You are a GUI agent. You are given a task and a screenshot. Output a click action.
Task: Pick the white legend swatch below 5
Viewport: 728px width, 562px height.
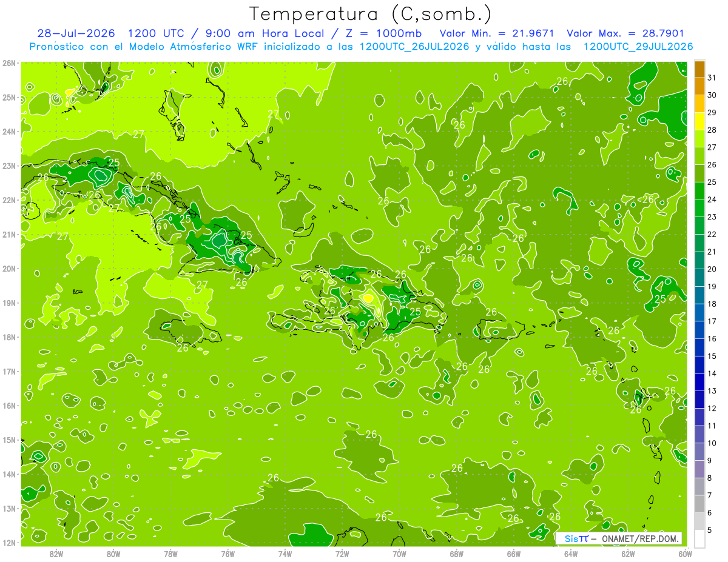[x=699, y=539]
